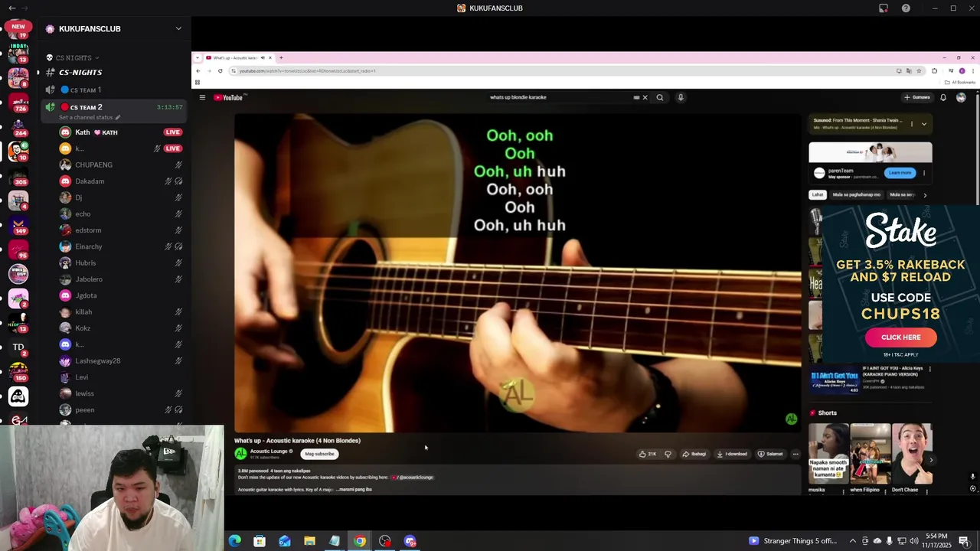Open the Don't Chase short thumbnail
Viewport: 980px width, 551px height.
pos(911,454)
